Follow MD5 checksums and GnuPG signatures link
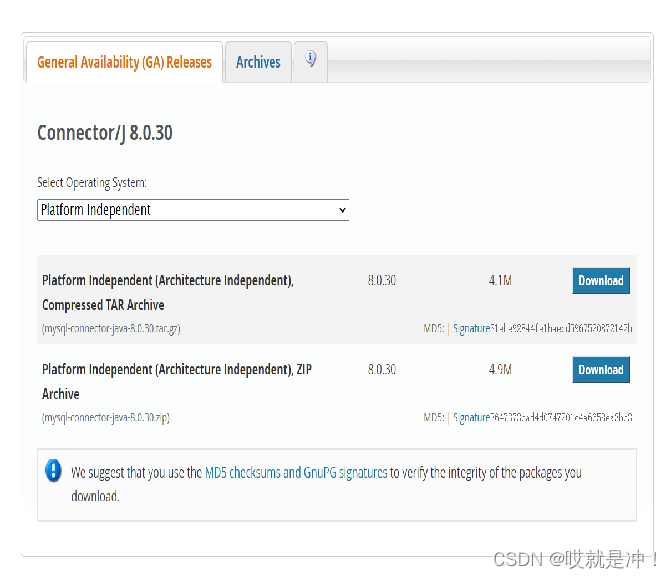This screenshot has width=672, height=579. 296,473
